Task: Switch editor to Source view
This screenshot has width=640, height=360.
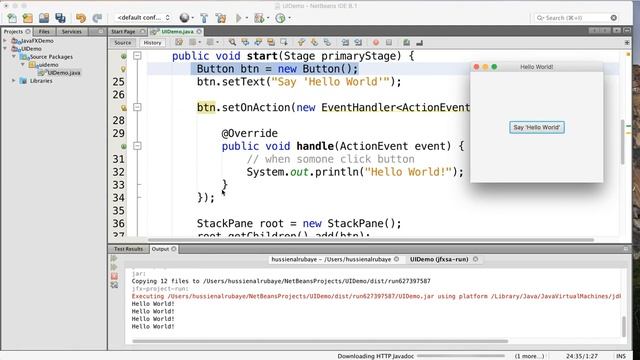Action: (122, 42)
